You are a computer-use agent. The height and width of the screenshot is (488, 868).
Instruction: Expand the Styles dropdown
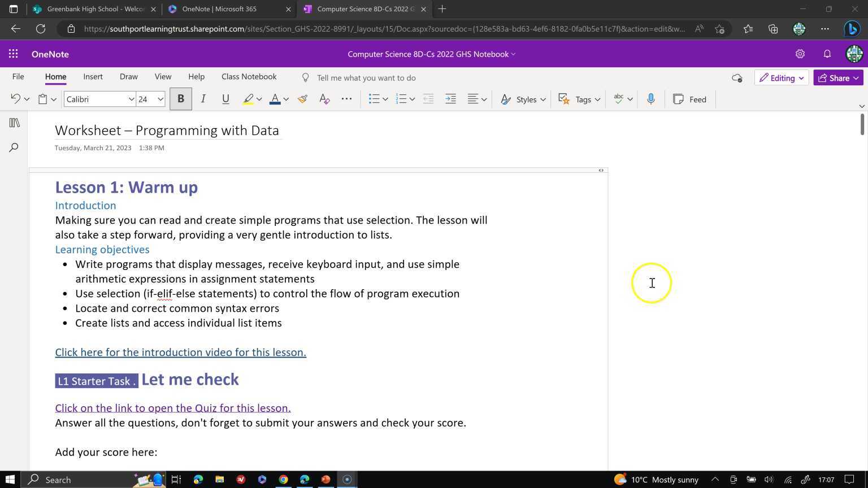coord(523,99)
